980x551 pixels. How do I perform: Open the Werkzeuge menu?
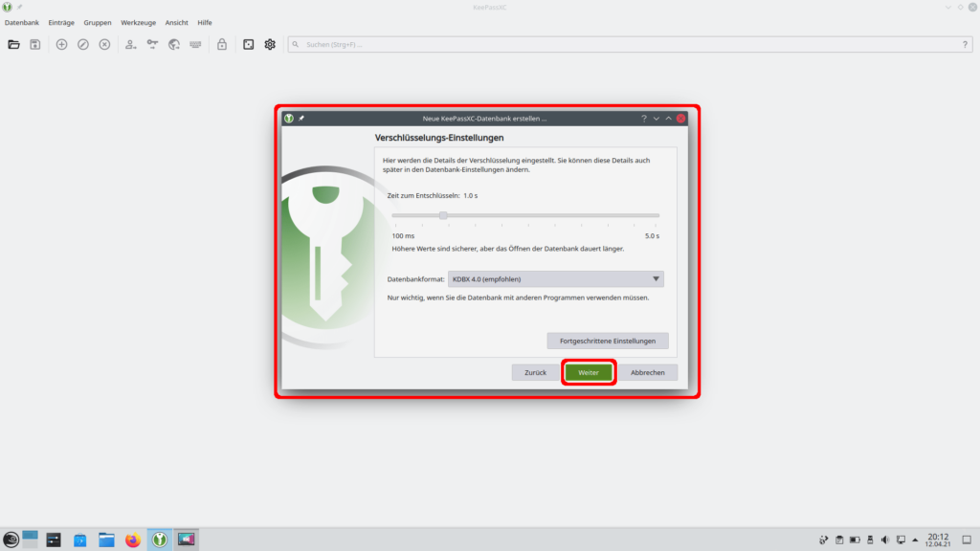pos(138,23)
